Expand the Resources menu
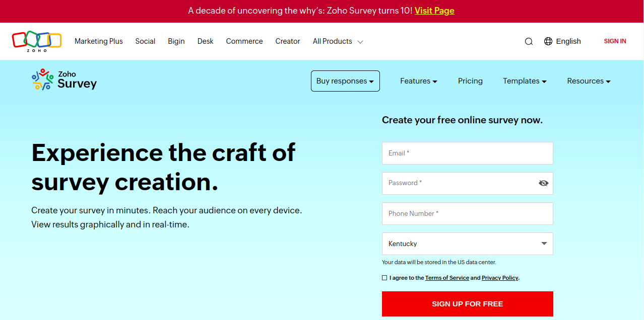This screenshot has height=320, width=644. coord(589,81)
